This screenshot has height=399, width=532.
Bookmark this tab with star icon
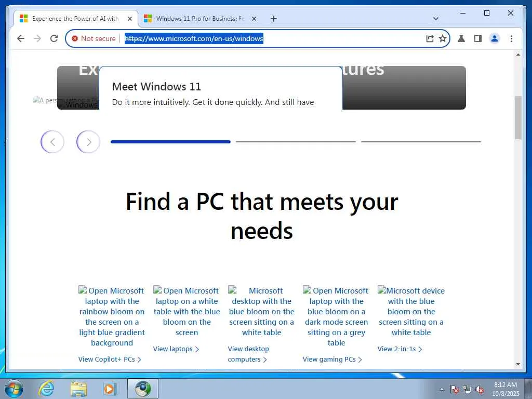click(x=443, y=38)
